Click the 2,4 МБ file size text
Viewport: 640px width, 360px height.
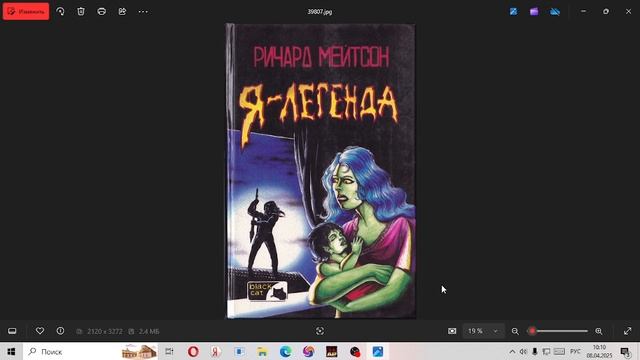(x=149, y=331)
